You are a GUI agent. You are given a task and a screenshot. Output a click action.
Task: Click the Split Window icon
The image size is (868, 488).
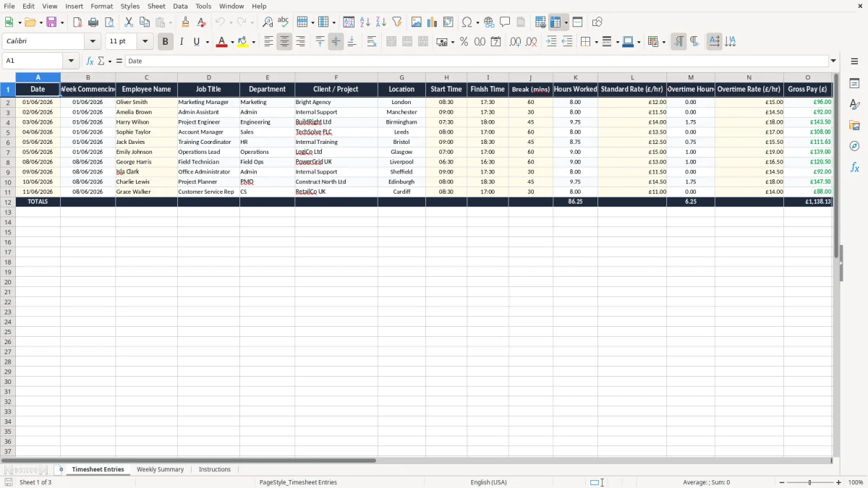pyautogui.click(x=578, y=22)
